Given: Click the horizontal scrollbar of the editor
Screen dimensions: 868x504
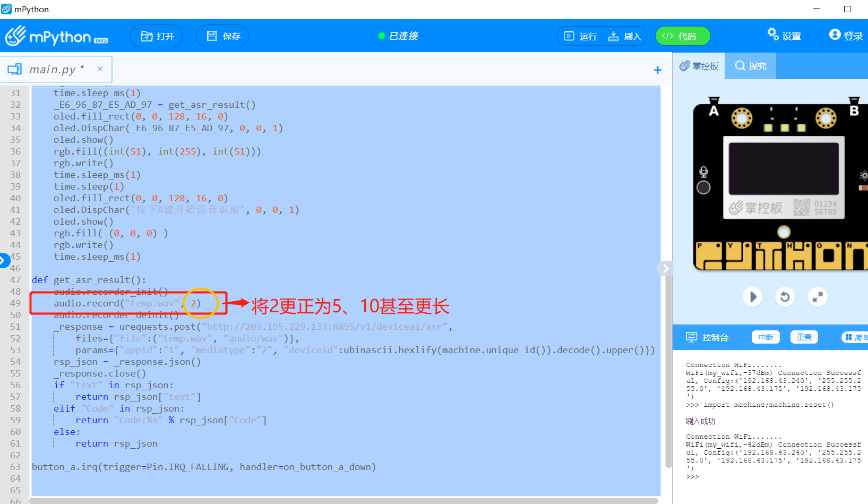Looking at the screenshot, I should (x=343, y=500).
